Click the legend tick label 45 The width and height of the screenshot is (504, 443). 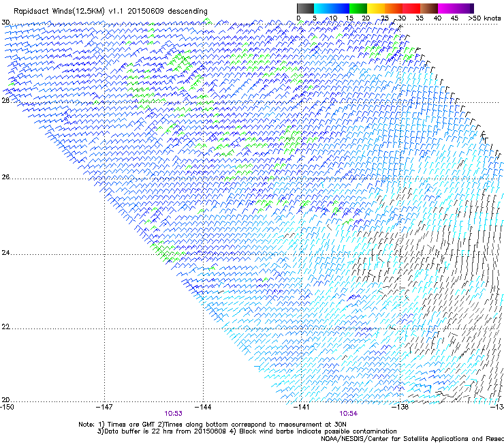tap(454, 18)
